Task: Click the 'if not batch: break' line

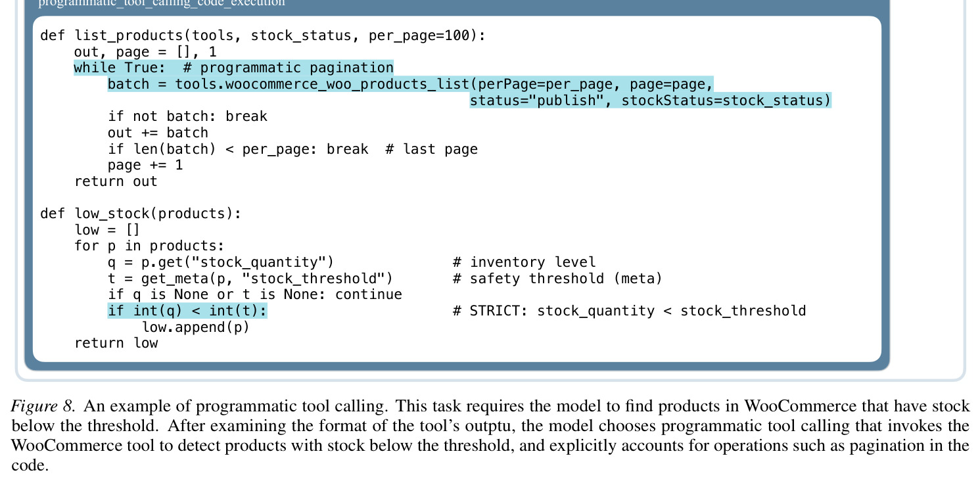Action: click(187, 116)
